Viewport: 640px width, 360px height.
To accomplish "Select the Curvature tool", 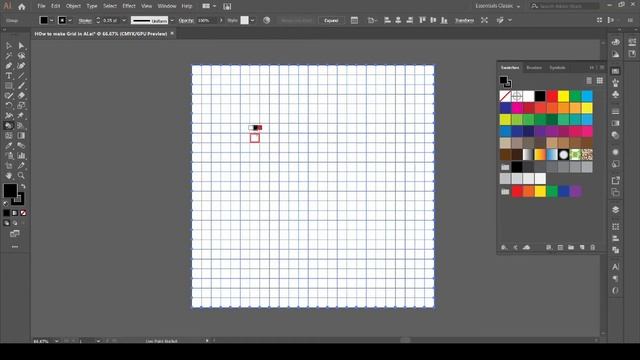I will click(21, 66).
